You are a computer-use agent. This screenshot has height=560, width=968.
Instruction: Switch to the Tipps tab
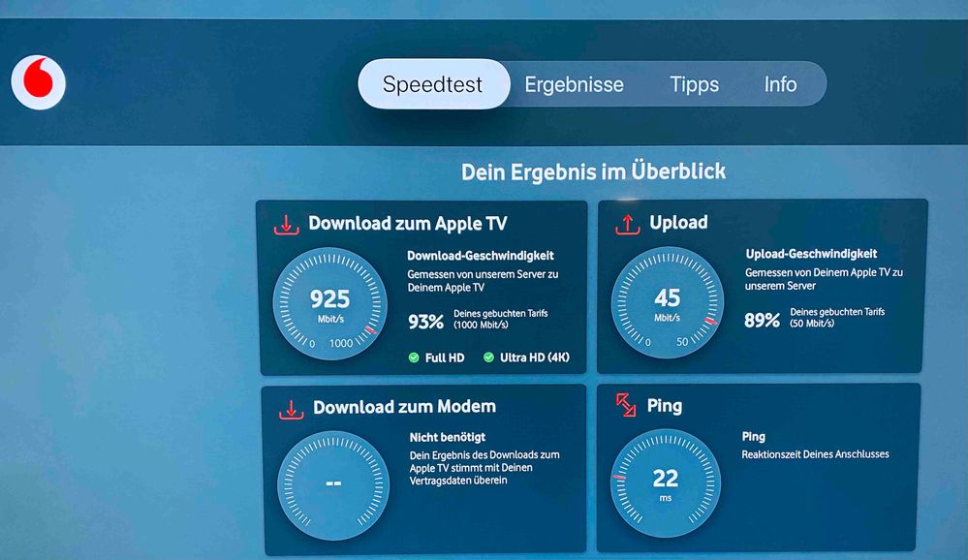tap(695, 84)
